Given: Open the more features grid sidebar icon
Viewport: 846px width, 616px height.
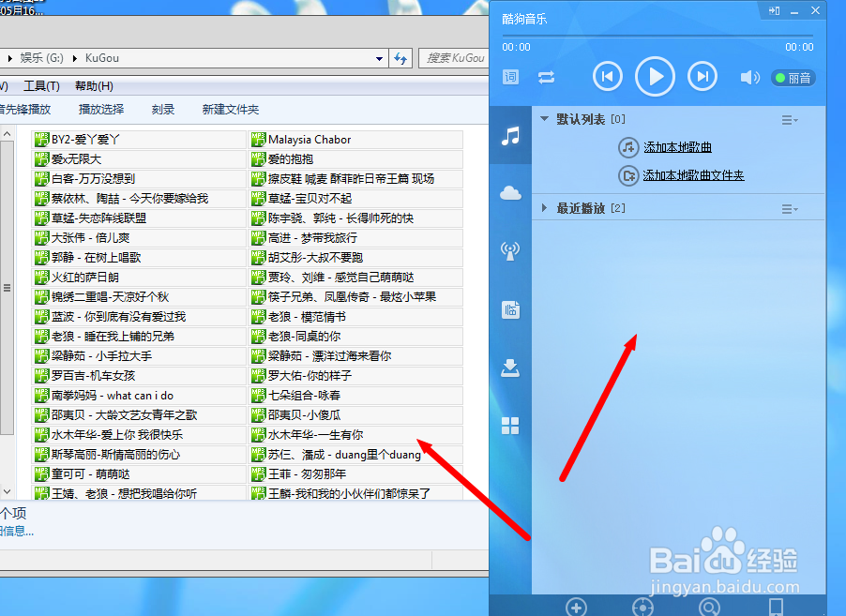Looking at the screenshot, I should 509,425.
